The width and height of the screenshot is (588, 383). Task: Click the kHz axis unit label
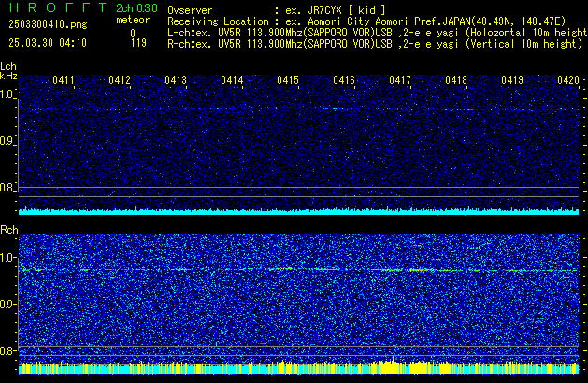pos(8,76)
